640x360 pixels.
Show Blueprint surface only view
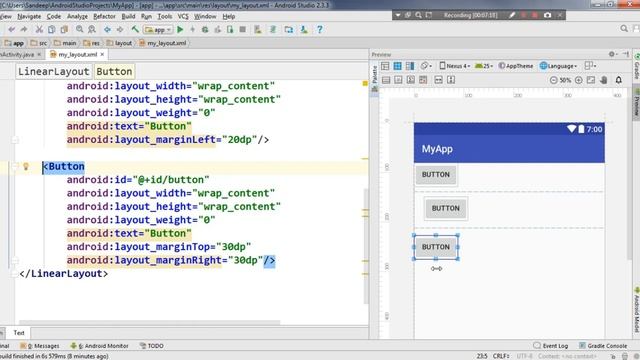click(x=398, y=66)
